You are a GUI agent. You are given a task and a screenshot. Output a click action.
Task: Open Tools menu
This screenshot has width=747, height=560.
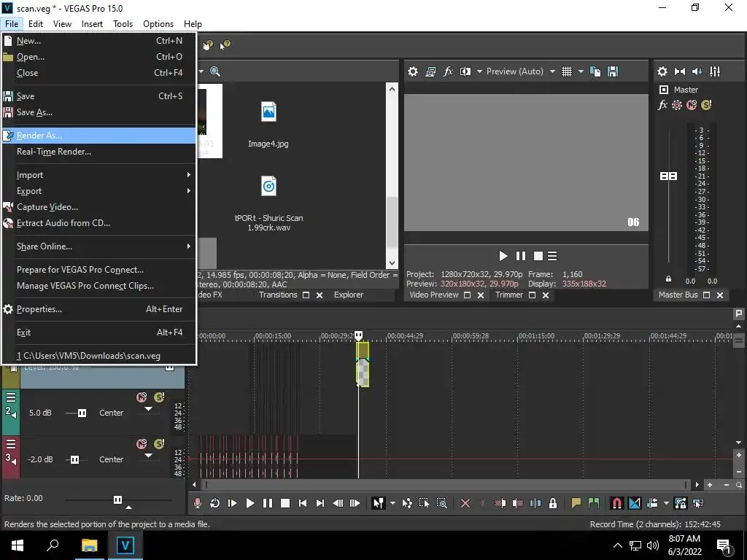pyautogui.click(x=123, y=24)
